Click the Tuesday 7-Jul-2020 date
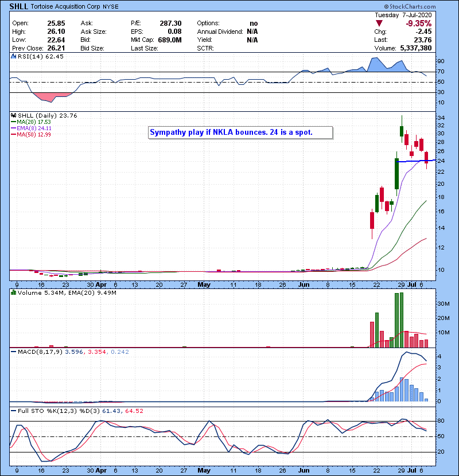459x476 pixels. click(403, 15)
